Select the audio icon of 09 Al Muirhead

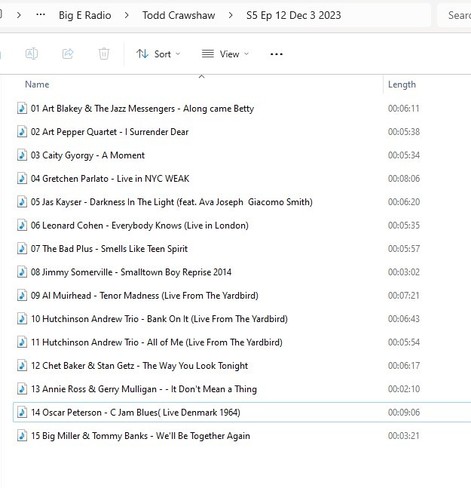[x=22, y=295]
